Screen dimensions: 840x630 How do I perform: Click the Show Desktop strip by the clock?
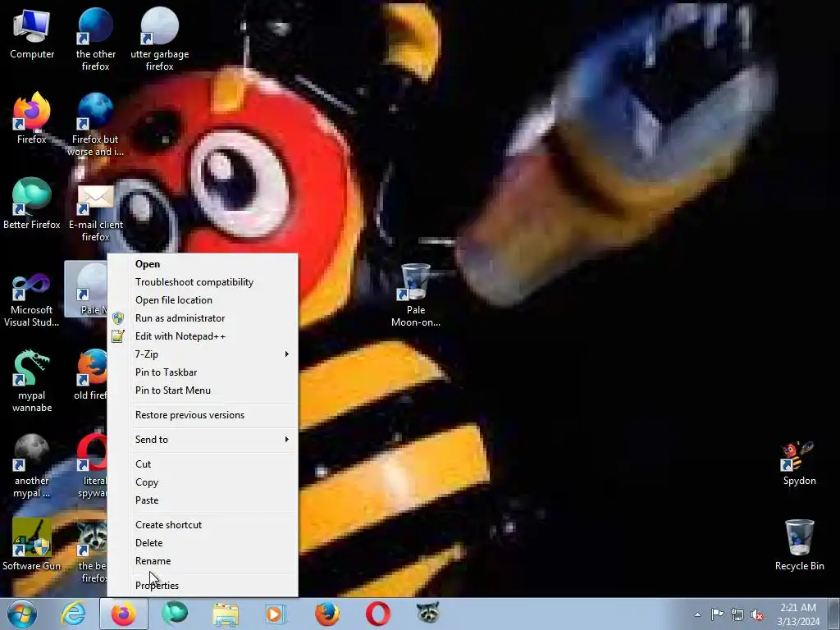tap(834, 614)
